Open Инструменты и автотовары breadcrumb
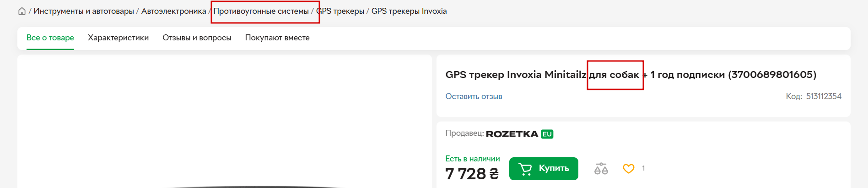This screenshot has height=188, width=868. [84, 11]
